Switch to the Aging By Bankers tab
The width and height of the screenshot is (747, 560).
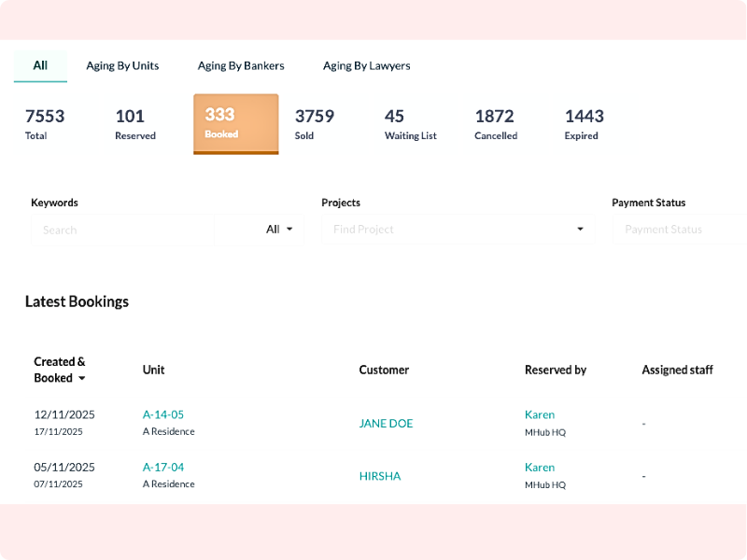click(240, 65)
